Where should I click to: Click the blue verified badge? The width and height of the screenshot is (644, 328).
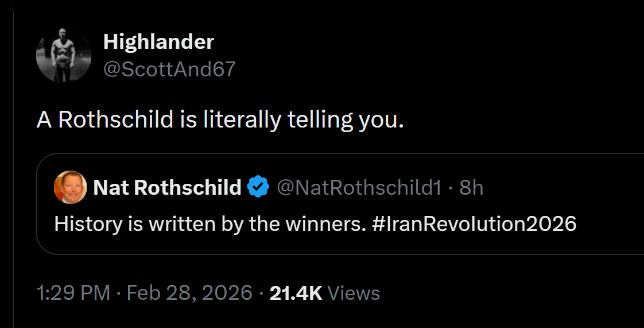[x=258, y=187]
